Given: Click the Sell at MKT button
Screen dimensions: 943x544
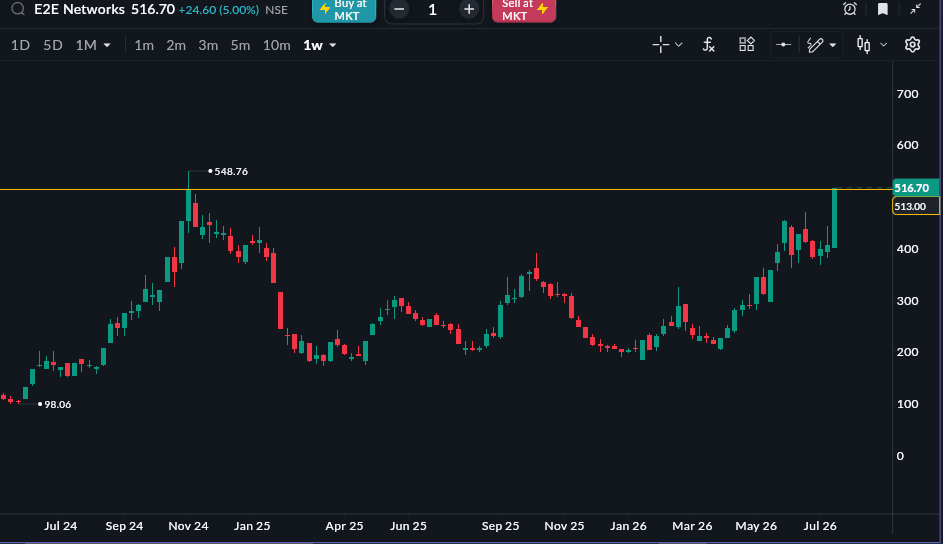Looking at the screenshot, I should tap(524, 10).
